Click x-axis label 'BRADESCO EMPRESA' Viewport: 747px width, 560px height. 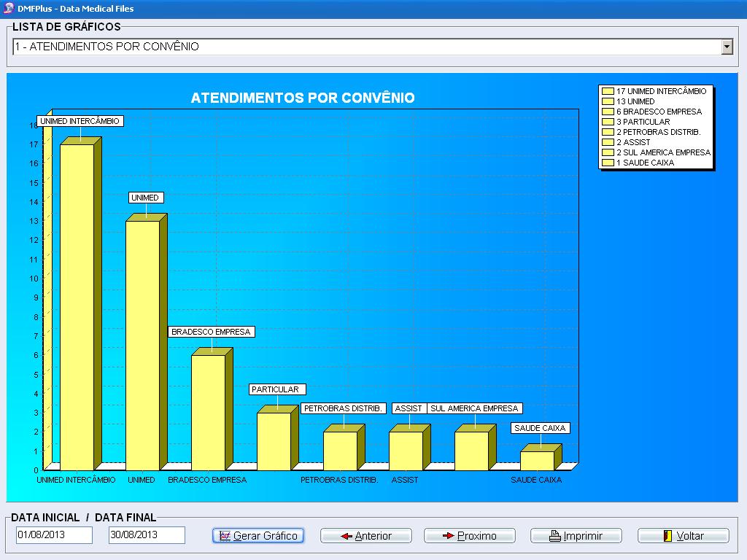point(207,480)
